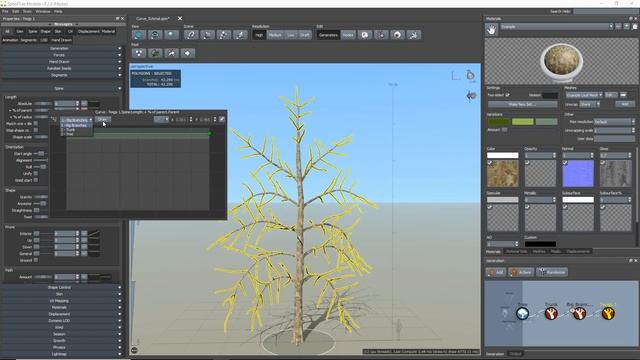Click the checkmark icon in curve editor
The image size is (640, 360).
tap(222, 119)
